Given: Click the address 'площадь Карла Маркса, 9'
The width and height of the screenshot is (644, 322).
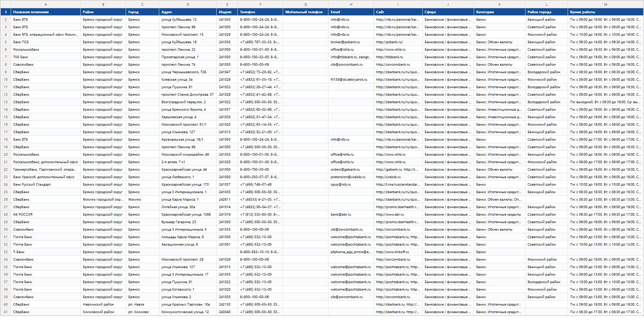Looking at the screenshot, I should (188, 237).
